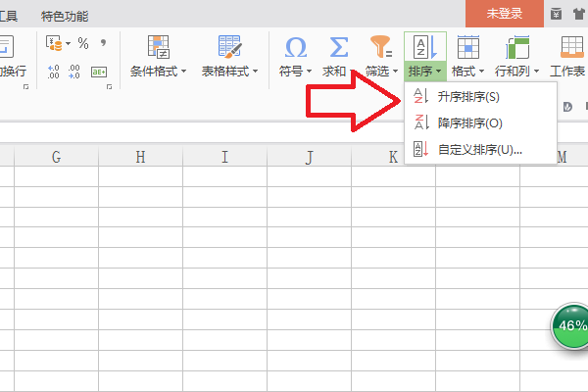This screenshot has width=588, height=392.
Task: Insert a symbol with the Omega icon
Action: click(296, 47)
